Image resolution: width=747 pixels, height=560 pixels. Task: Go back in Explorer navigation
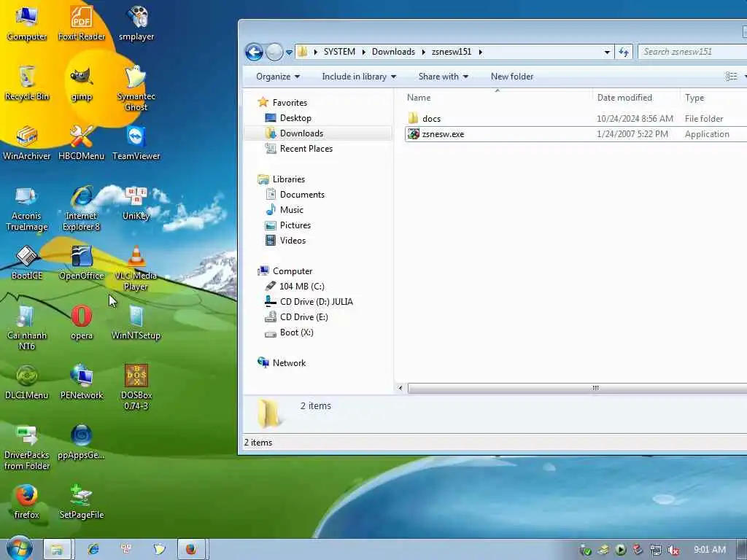[254, 52]
